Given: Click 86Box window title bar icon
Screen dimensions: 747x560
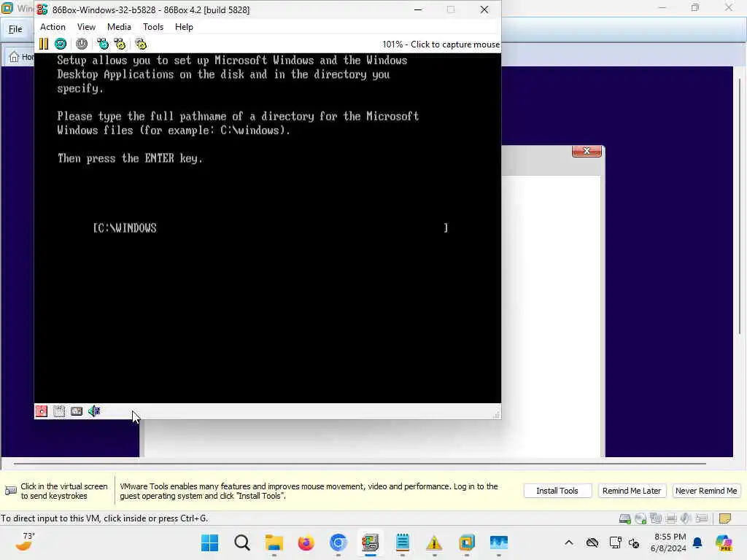Looking at the screenshot, I should [x=42, y=9].
